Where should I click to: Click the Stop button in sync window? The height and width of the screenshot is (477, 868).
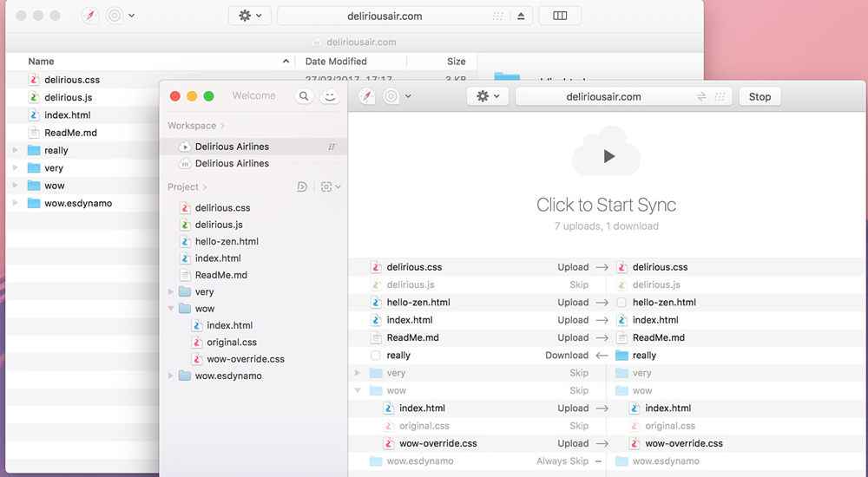tap(759, 96)
